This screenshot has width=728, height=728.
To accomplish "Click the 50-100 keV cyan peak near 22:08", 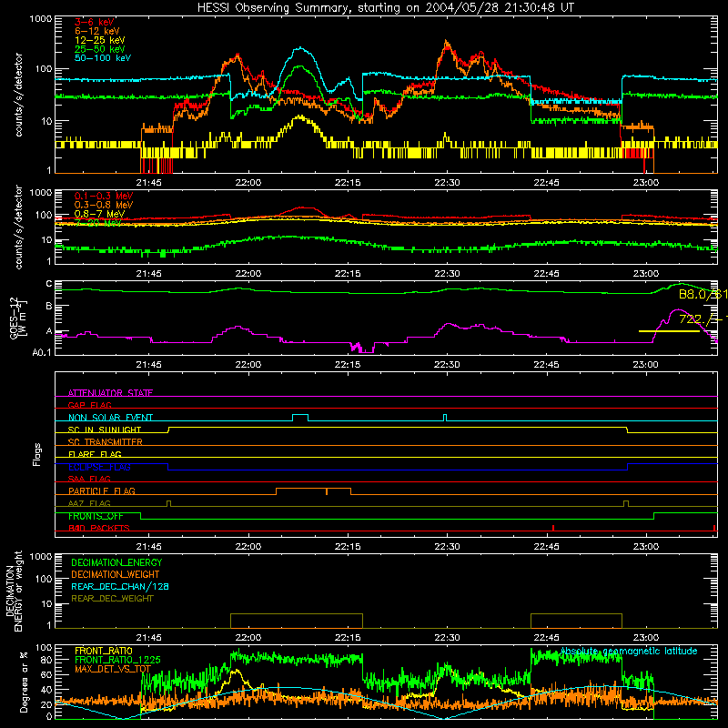I will (301, 48).
